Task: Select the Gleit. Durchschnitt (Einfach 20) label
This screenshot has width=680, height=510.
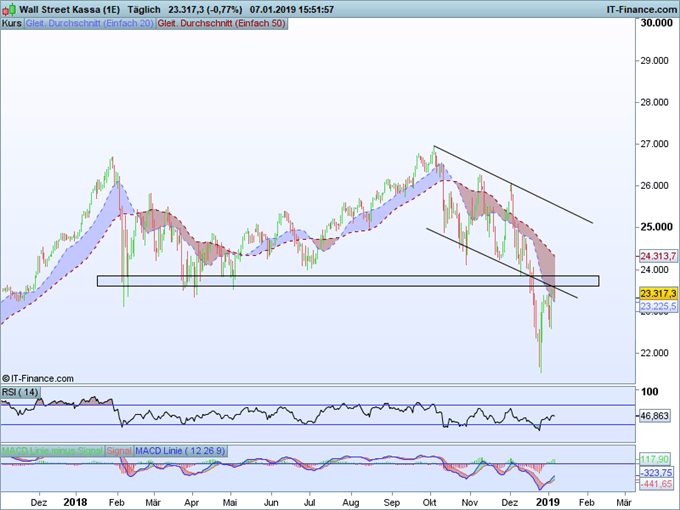Action: (89, 23)
